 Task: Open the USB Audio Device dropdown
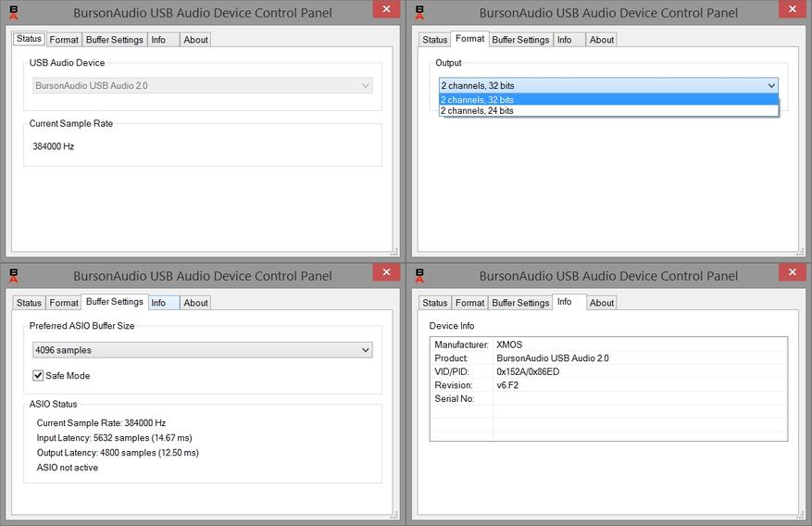pyautogui.click(x=203, y=86)
